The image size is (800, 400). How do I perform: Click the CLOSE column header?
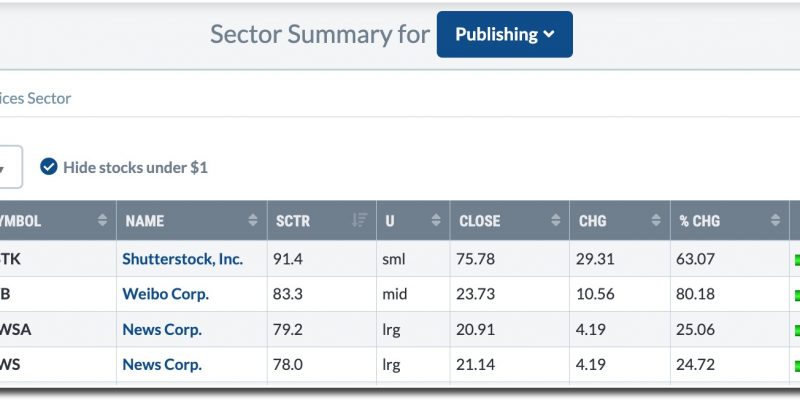[510, 220]
